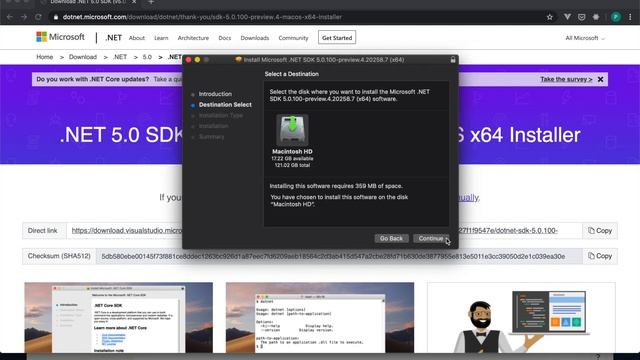Open the terminal dotnet screenshot thumbnail
Viewport: 640px width, 360px height.
point(320,318)
